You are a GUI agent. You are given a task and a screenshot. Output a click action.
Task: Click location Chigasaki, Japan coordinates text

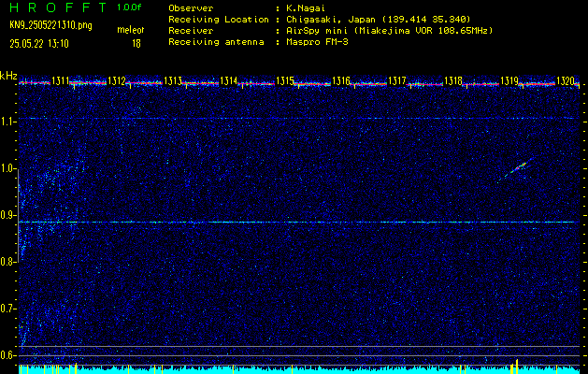[x=379, y=20]
